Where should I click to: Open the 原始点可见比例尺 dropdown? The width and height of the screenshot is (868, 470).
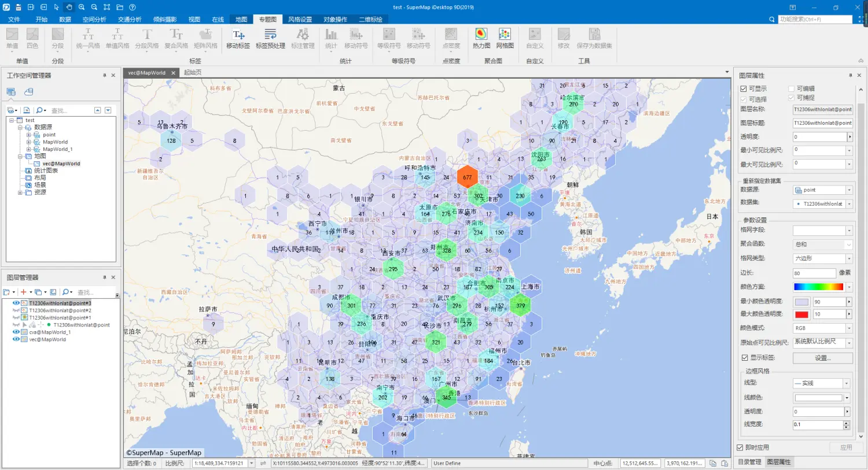click(x=849, y=342)
